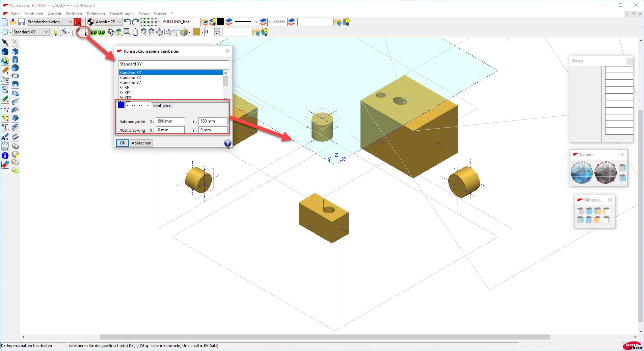Screen dimensions: 644x351
Task: Open the blue info tool
Action: 5,156
